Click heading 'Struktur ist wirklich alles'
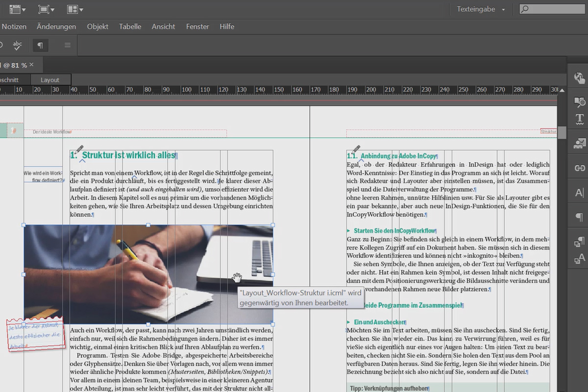The image size is (588, 392). (x=129, y=155)
